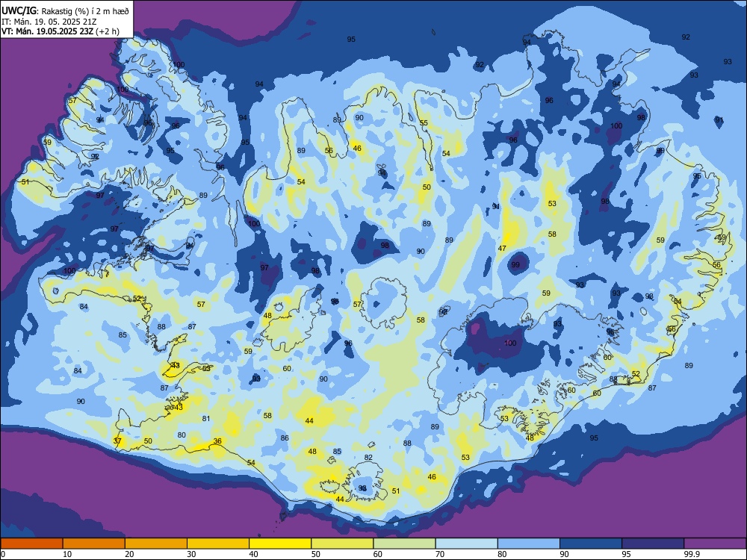The image size is (747, 560).
Task: Click the '(+2 h)' forecast offset text
Action: point(107,31)
